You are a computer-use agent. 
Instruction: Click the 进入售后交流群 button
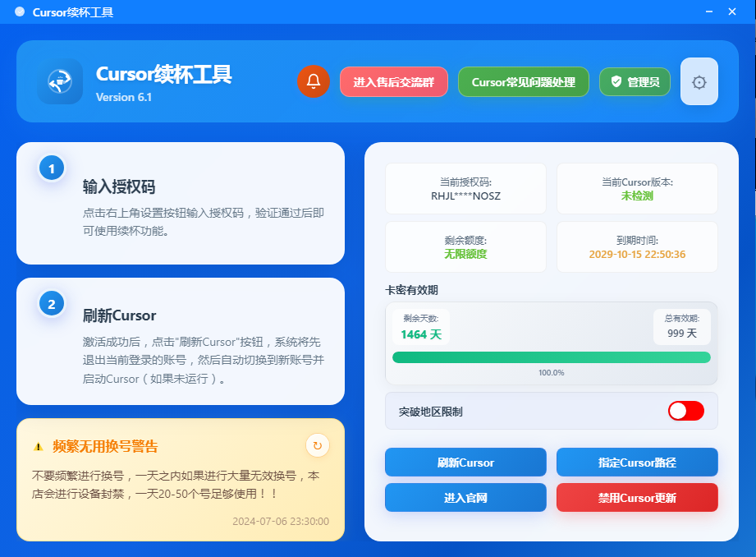click(x=394, y=82)
